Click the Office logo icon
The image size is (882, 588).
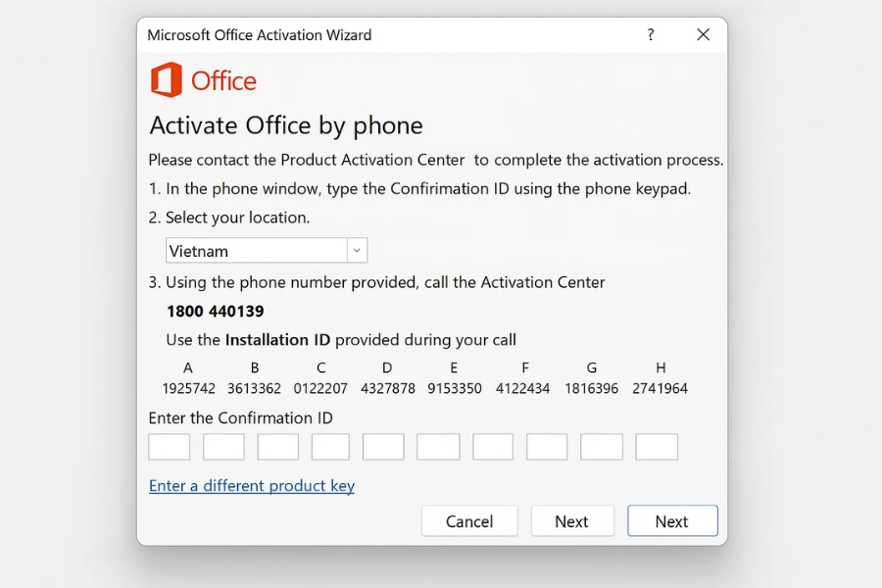pos(166,80)
